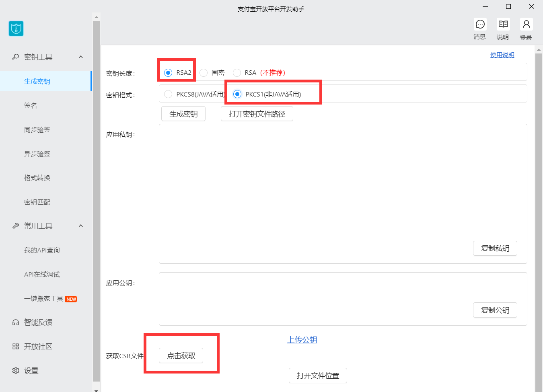Select the 国密 key length option
The width and height of the screenshot is (543, 392).
[x=204, y=72]
